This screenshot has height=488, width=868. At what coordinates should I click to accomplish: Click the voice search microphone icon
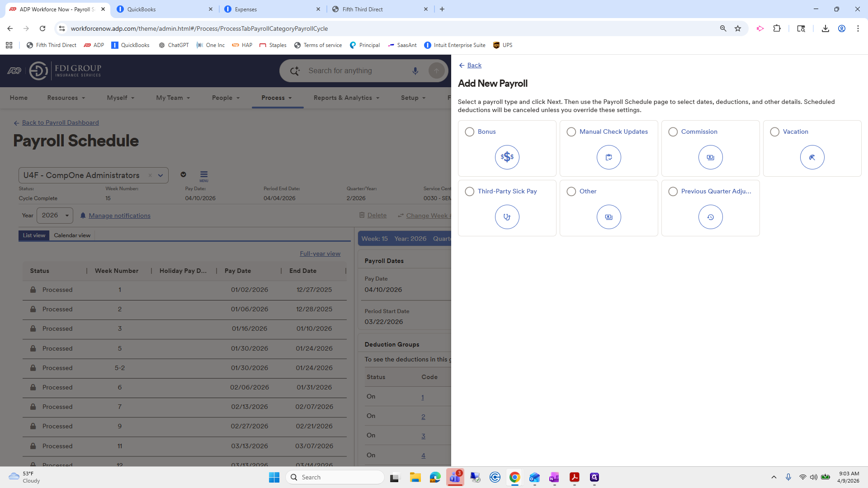click(415, 71)
